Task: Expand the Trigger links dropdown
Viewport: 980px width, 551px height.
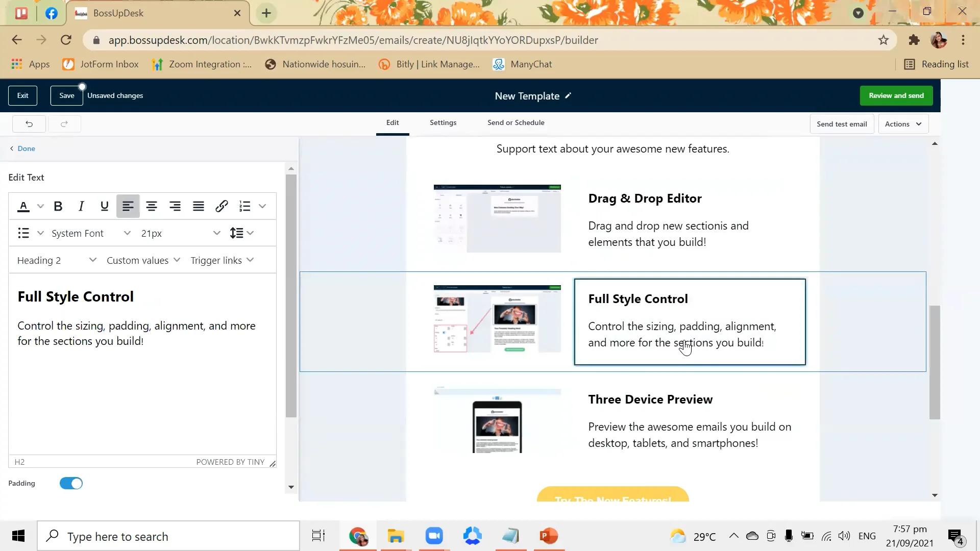Action: click(222, 260)
